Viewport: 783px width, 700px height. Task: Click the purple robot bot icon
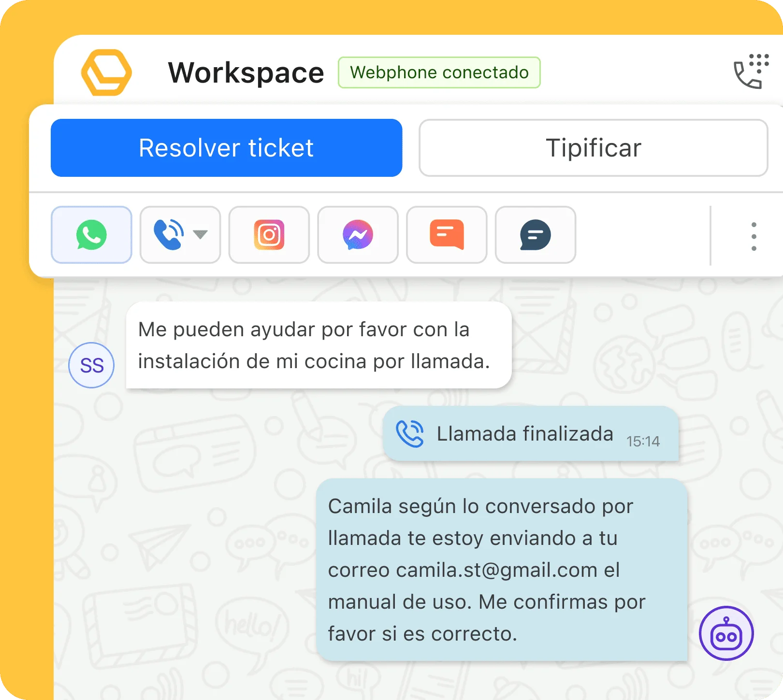tap(726, 633)
